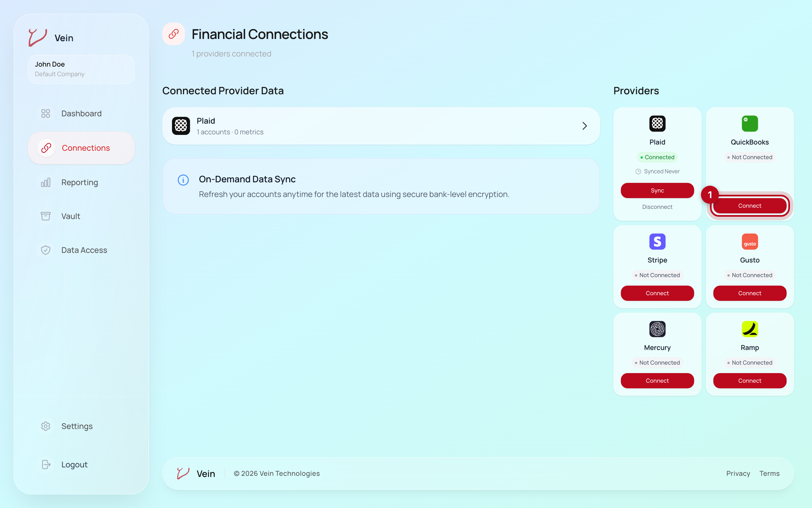Click the Connected Provider Data heading
The height and width of the screenshot is (508, 812).
223,91
